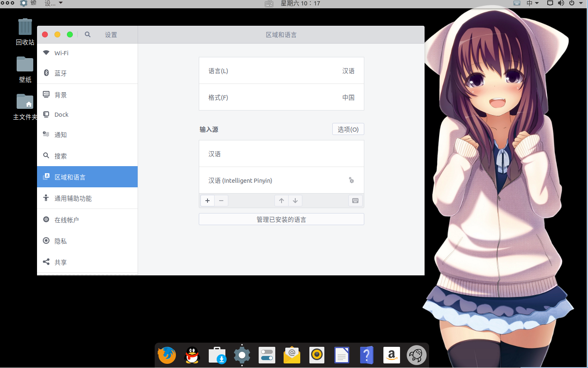Open the 中 input method dropdown
This screenshot has width=588, height=368.
point(532,3)
